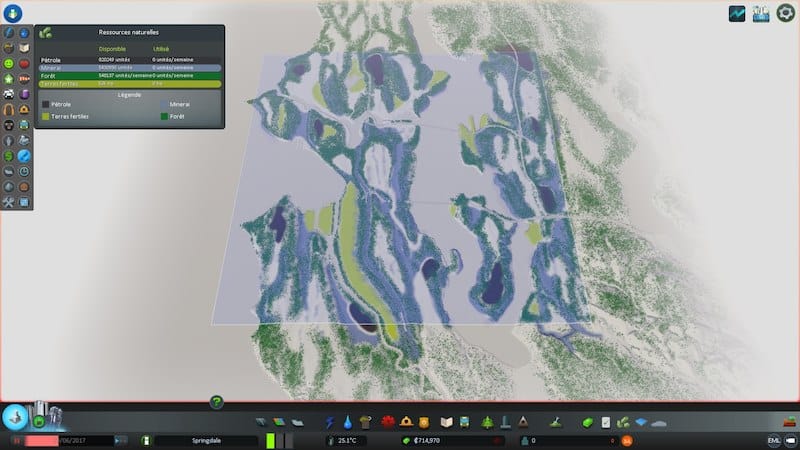This screenshot has height=450, width=800.
Task: Select the Roads build tool
Action: (262, 422)
